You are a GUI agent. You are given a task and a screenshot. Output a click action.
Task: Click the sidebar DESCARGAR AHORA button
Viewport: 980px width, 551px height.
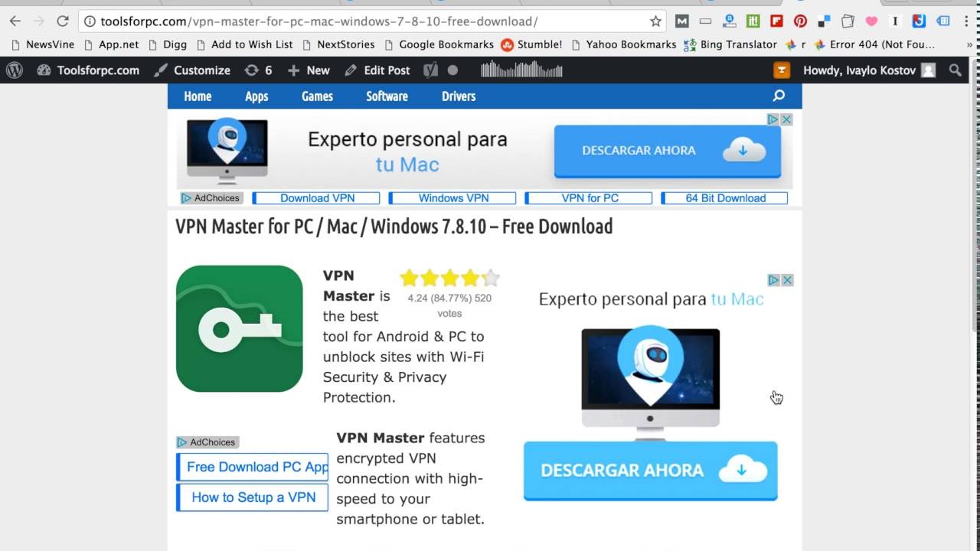click(x=651, y=471)
